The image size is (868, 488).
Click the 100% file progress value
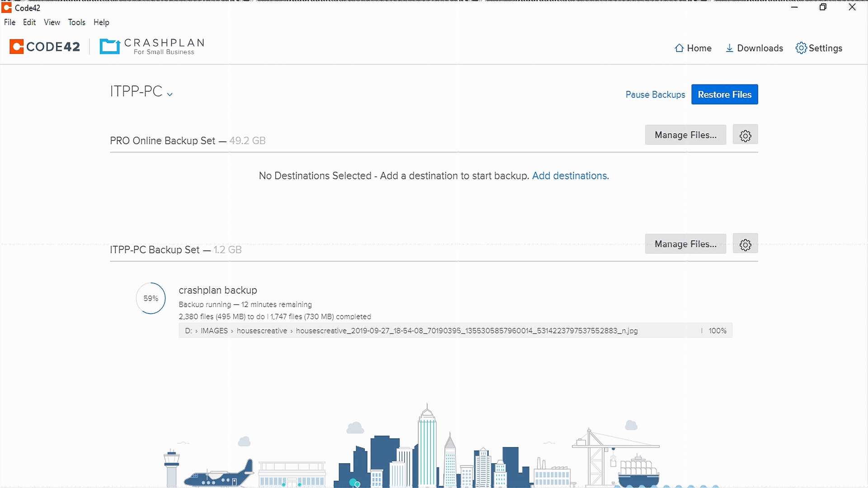pos(717,331)
